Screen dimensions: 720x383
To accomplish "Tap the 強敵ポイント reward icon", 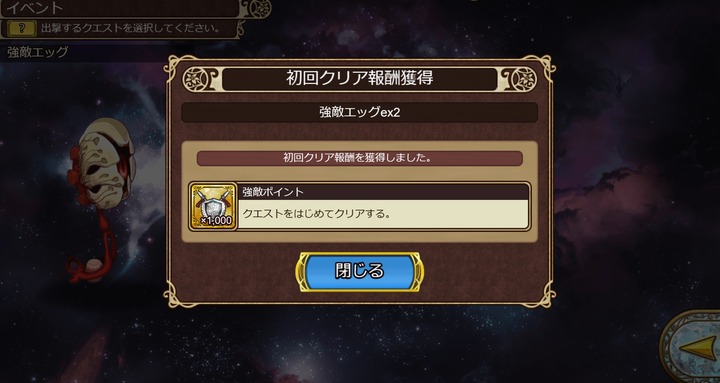I will point(213,206).
